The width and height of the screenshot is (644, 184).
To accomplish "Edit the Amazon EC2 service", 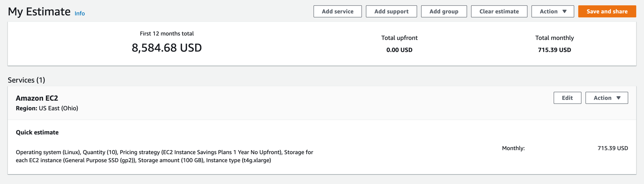I will (567, 98).
